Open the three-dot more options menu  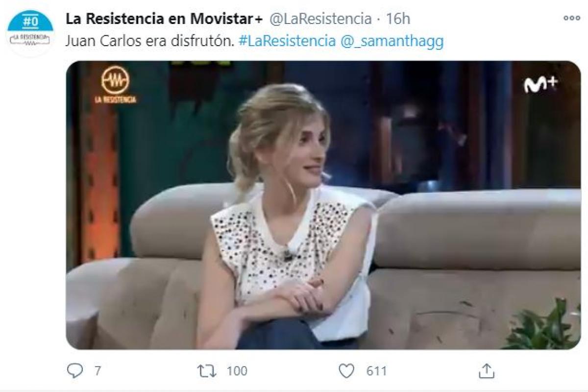571,18
